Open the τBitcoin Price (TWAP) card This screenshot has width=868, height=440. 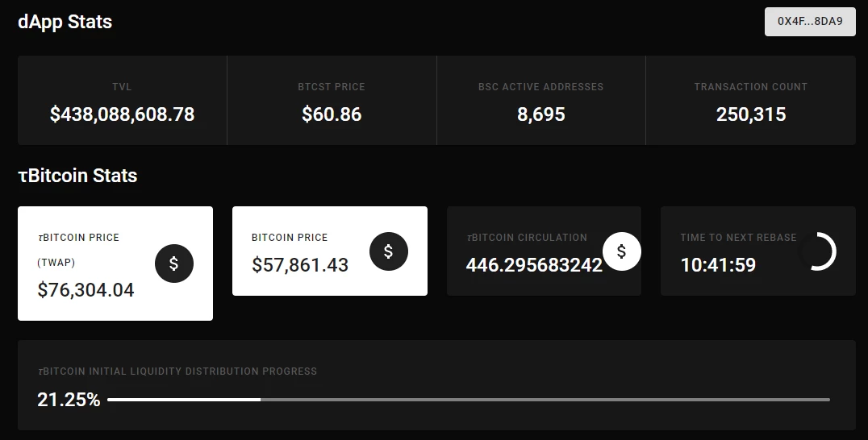115,264
